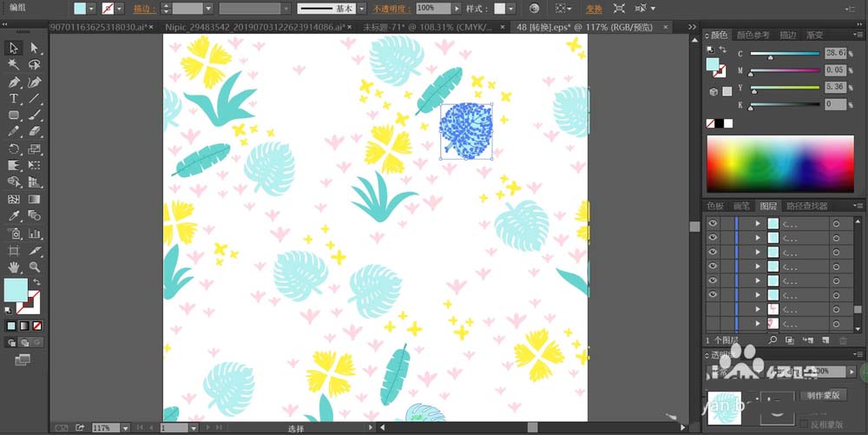Swap fill and stroke in toolbox
The image size is (868, 435).
tap(36, 281)
